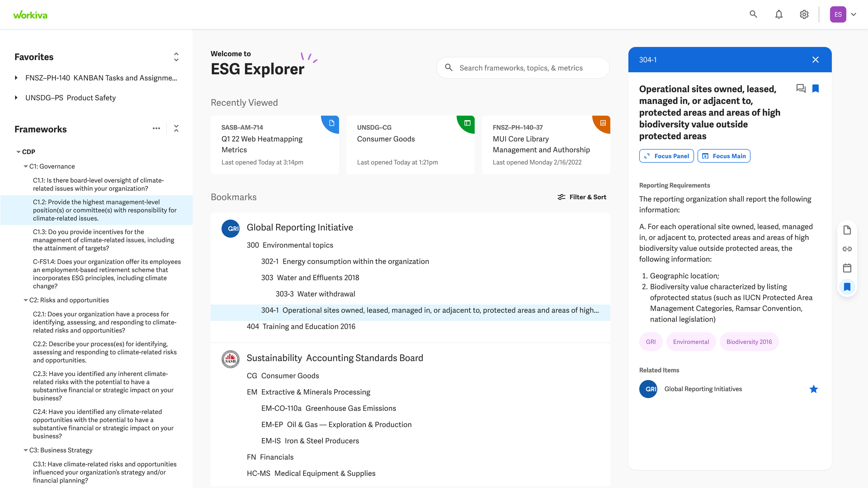Screen dimensions: 868x488
Task: Select 303-3 Water withdrawal bookmark
Action: (x=315, y=294)
